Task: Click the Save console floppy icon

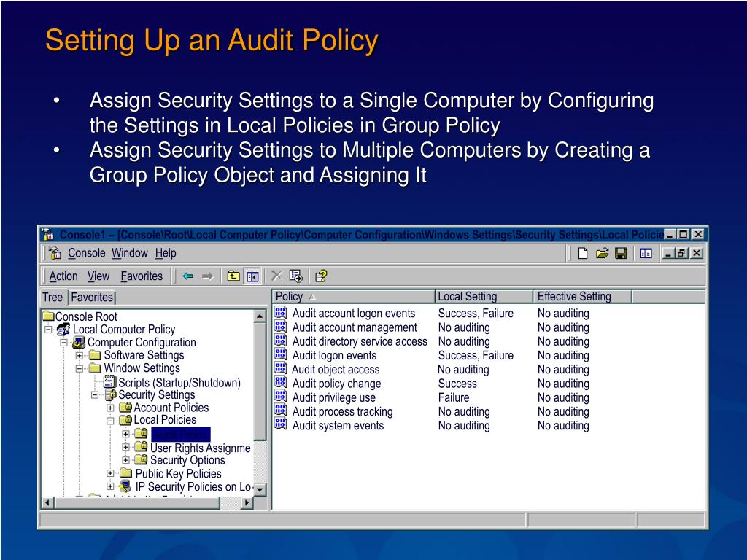Action: 621,253
